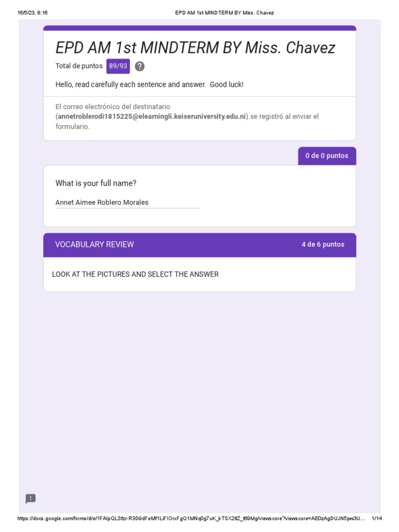The height and width of the screenshot is (532, 399).
Task: Click the purple top bar of the form header card
Action: pos(199,28)
